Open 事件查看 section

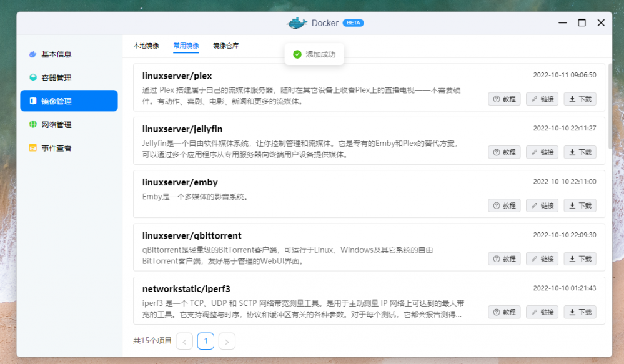pyautogui.click(x=69, y=148)
